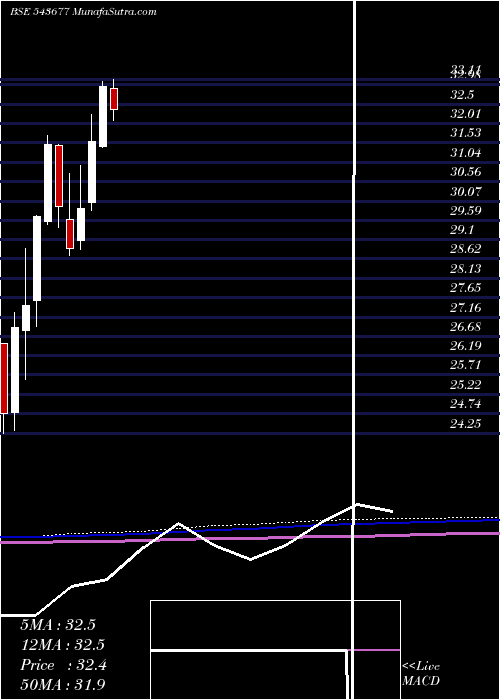Click the 28.13 price axis label
Viewport: 500px width, 700px height.
coord(466,268)
